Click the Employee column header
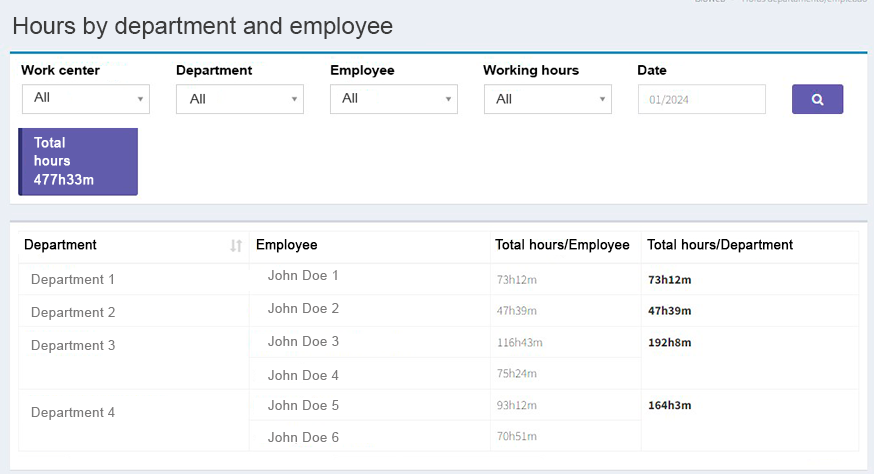Viewport: 874px width, 474px height. pyautogui.click(x=286, y=245)
